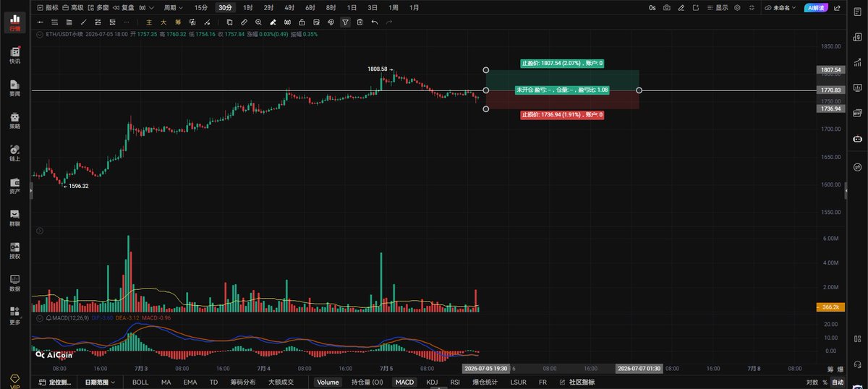Viewport: 868px width, 389px height.
Task: Open the 链上 on-chain sidebar icon
Action: (14, 153)
